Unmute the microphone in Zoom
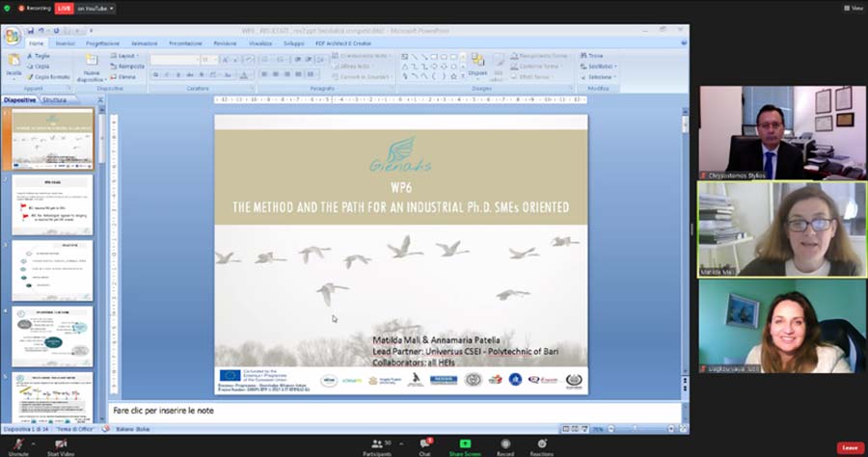Image resolution: width=868 pixels, height=457 pixels. coord(17,444)
